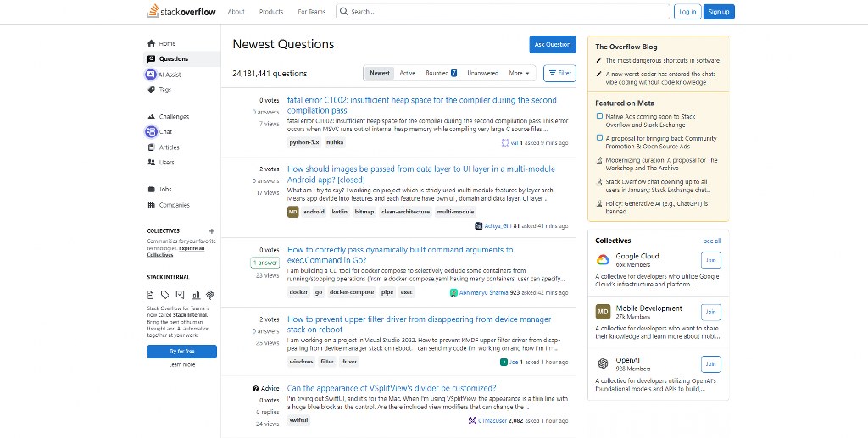Click the Explore all Collectives link
The height and width of the screenshot is (438, 868).
176,252
